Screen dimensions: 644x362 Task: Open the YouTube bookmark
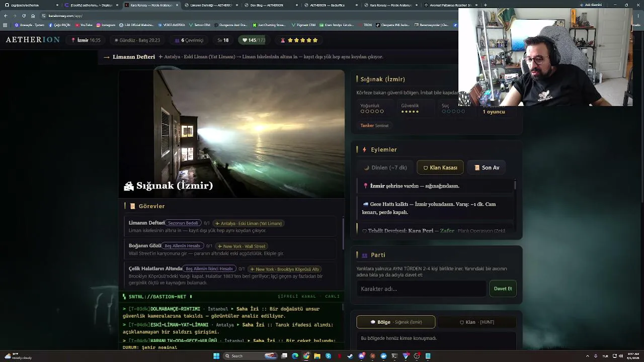click(85, 25)
